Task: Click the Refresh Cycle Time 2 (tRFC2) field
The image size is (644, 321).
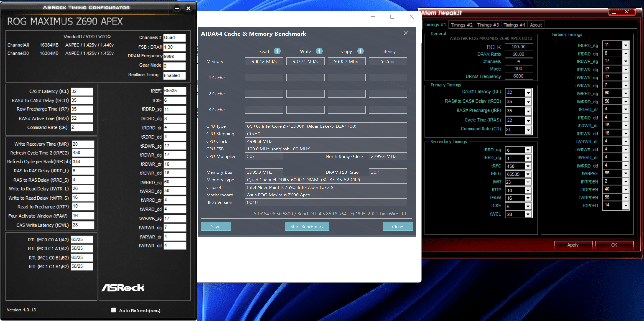Action: tap(83, 153)
